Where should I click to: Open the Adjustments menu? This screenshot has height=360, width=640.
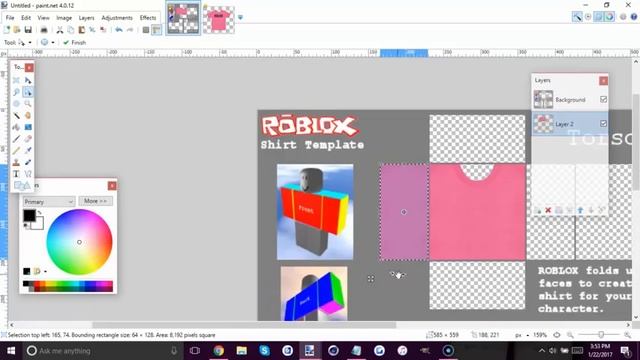tap(117, 18)
